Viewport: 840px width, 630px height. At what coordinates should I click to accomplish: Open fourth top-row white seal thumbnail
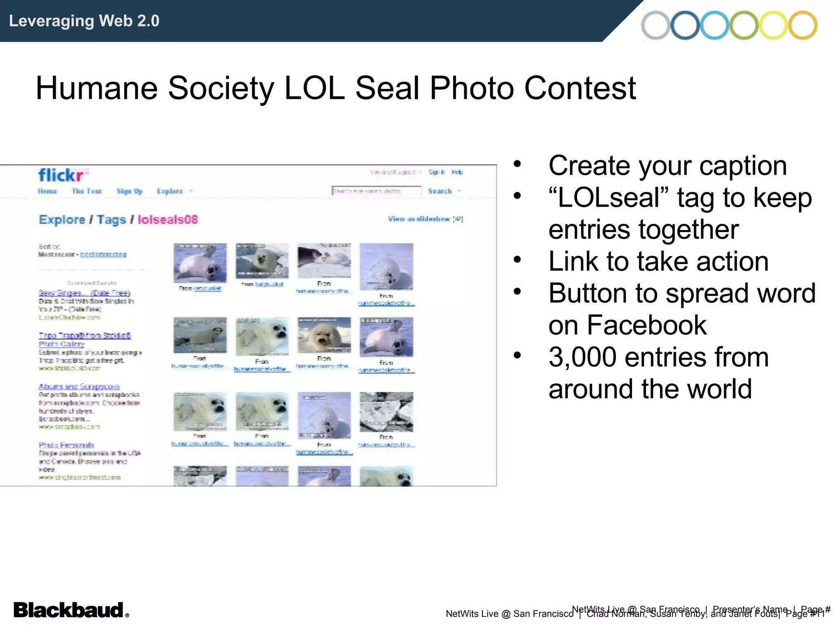click(x=386, y=267)
